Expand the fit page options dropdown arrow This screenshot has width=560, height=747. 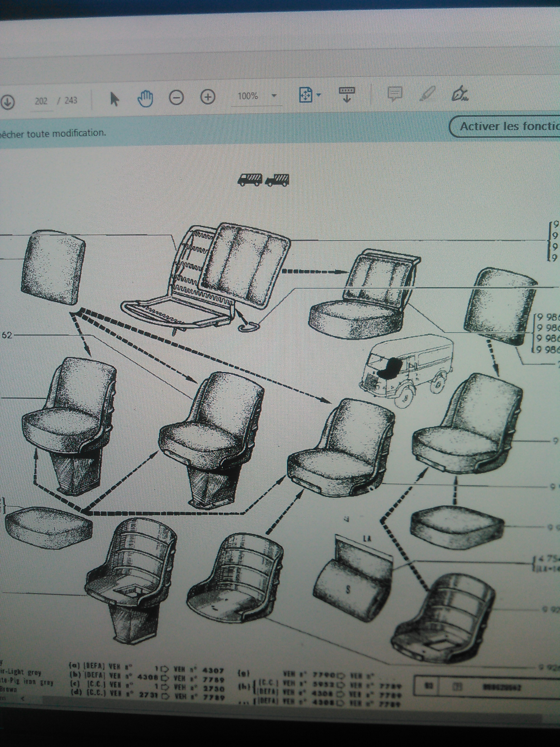(x=318, y=95)
